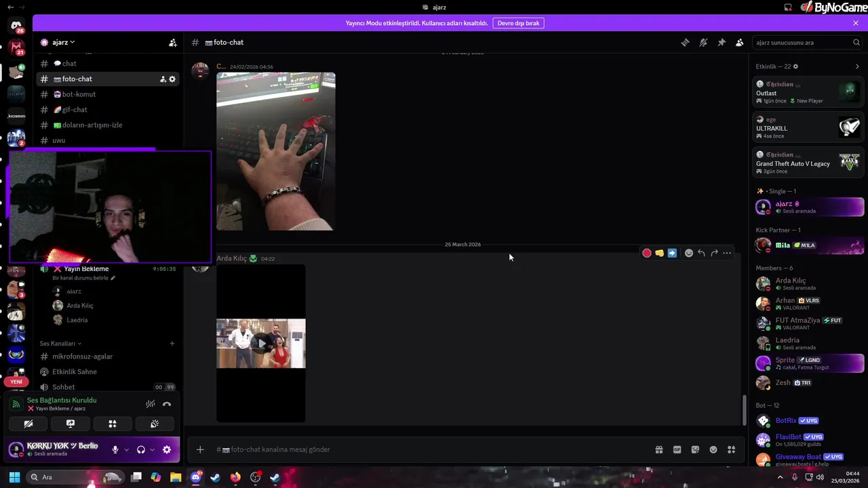
Task: Play the video in Arda Kılıç's message
Action: tap(261, 343)
